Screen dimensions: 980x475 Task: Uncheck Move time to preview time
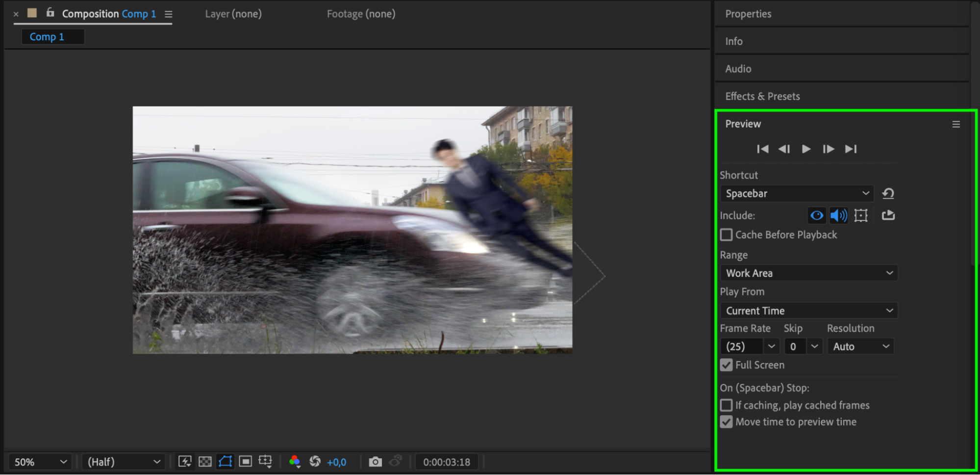point(726,422)
